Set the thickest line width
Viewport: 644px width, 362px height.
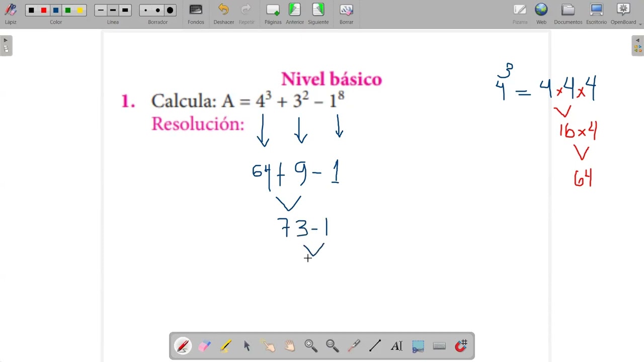(x=125, y=10)
